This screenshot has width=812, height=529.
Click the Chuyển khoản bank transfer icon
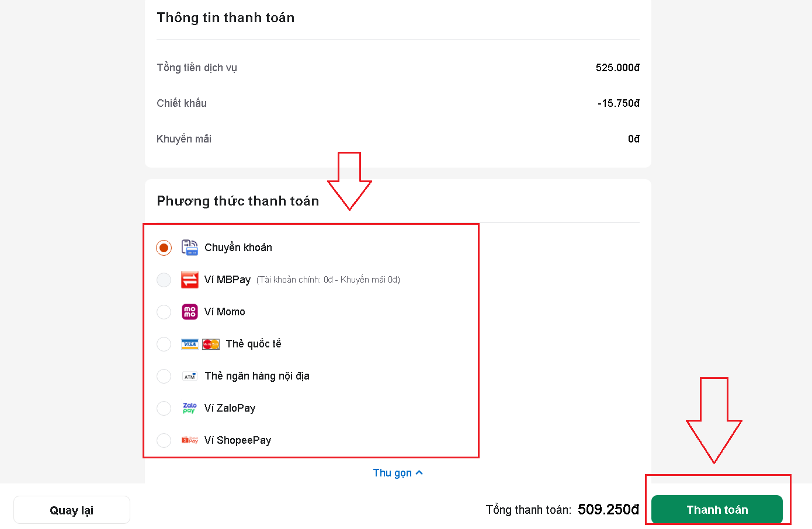click(190, 248)
